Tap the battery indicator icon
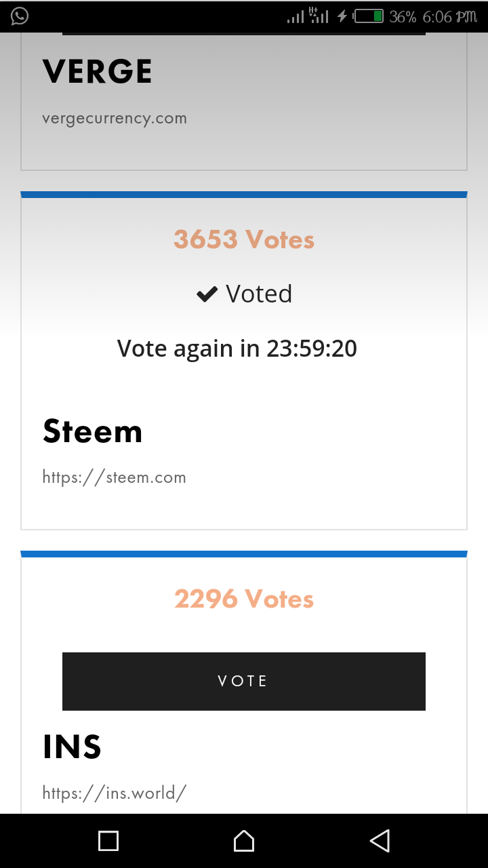Screen dimensions: 488x868 point(369,16)
